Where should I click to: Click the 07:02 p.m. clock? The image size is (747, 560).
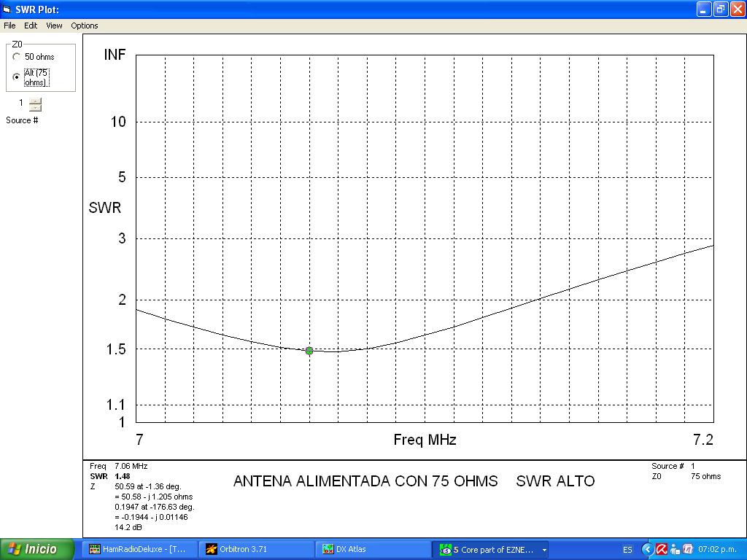718,549
